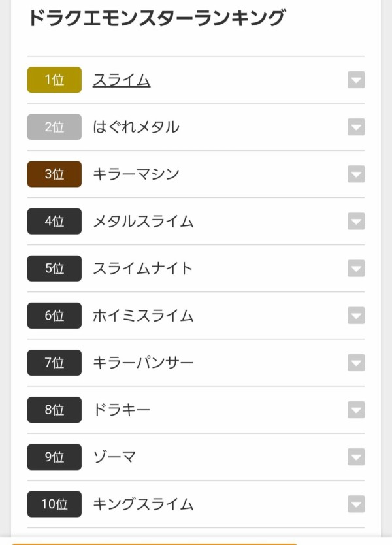The image size is (392, 545).
Task: Click the bronze 3位 rank badge
Action: [x=54, y=174]
